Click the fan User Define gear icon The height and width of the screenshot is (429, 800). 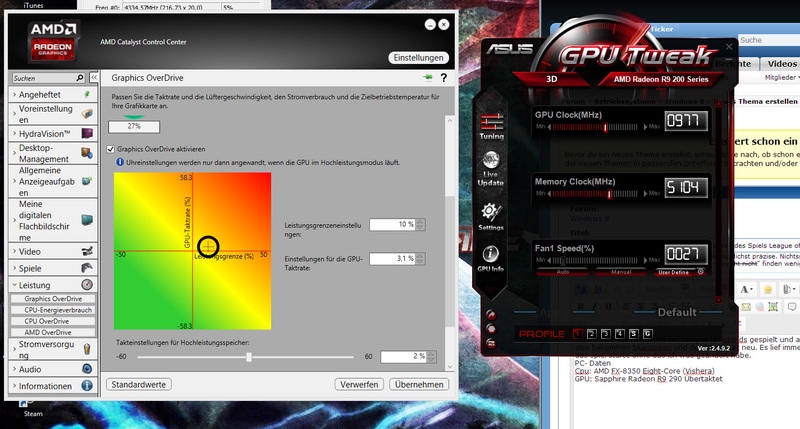(701, 272)
